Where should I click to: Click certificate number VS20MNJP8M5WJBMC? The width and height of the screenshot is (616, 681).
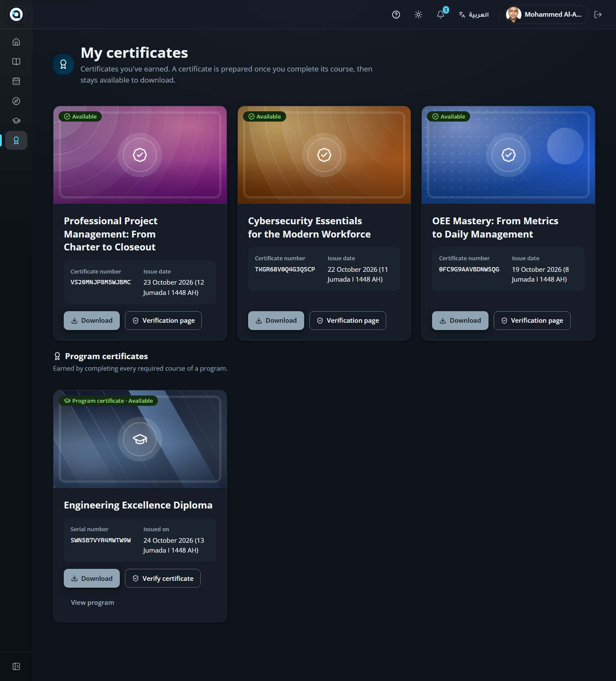101,283
